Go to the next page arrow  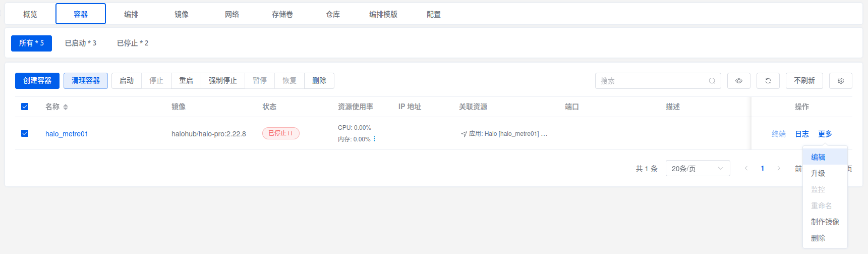click(x=778, y=168)
